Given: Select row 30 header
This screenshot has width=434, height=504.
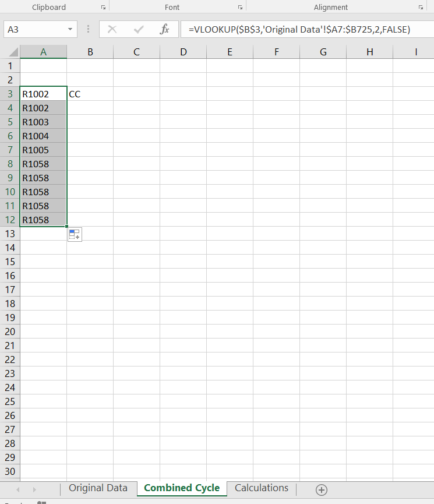Looking at the screenshot, I should pyautogui.click(x=10, y=471).
